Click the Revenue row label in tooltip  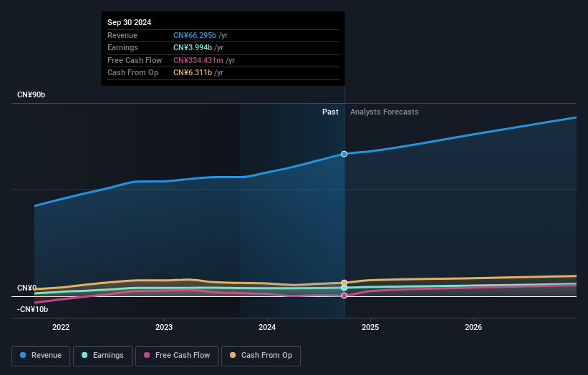(122, 35)
